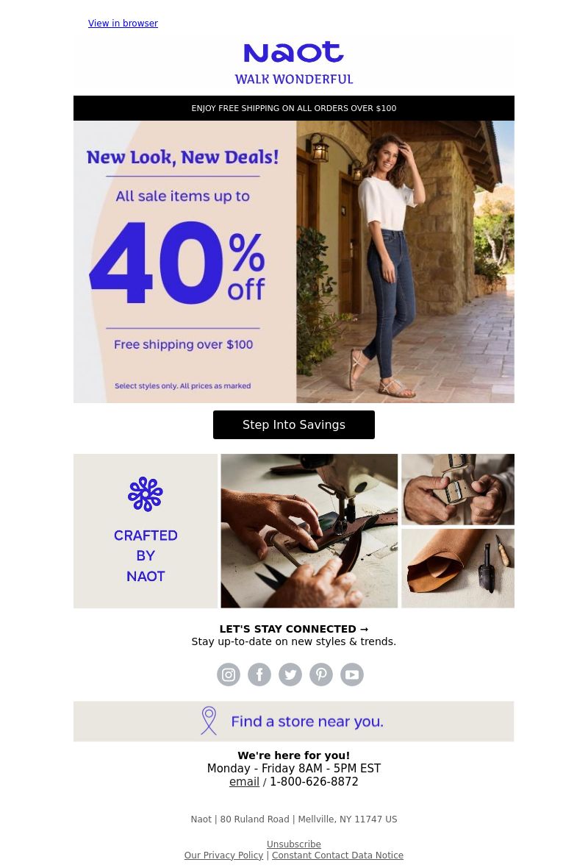Click the Naot Walk Wonderful logo
The width and height of the screenshot is (588, 868).
(294, 63)
